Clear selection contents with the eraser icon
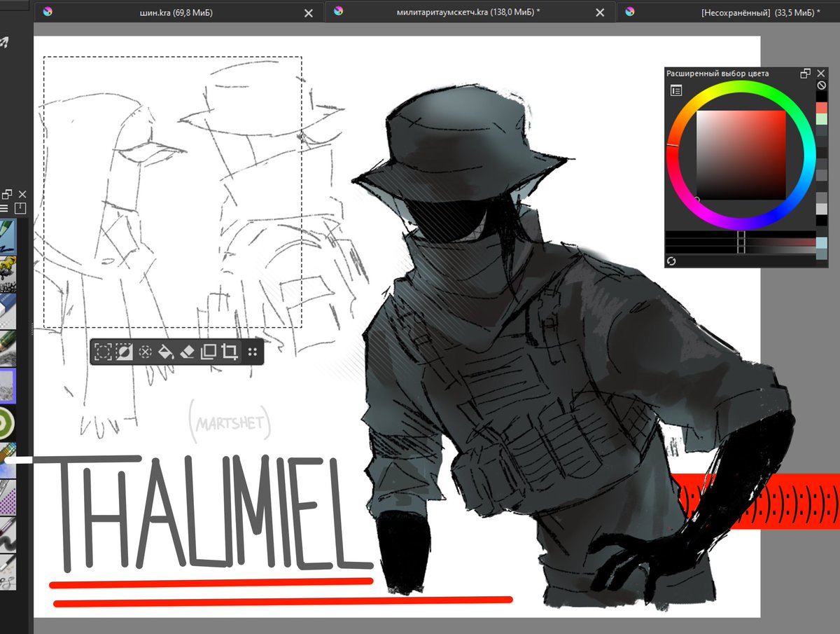The height and width of the screenshot is (634, 840). [187, 352]
